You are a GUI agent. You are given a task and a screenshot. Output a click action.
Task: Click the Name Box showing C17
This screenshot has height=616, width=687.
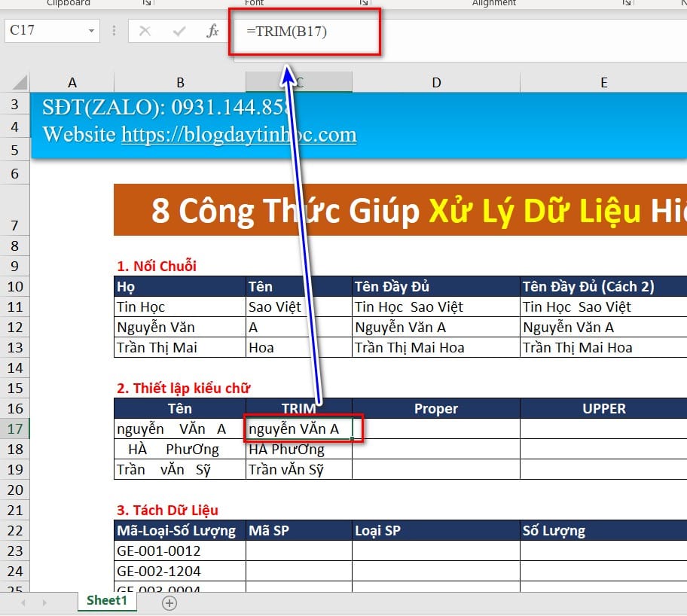[45, 31]
